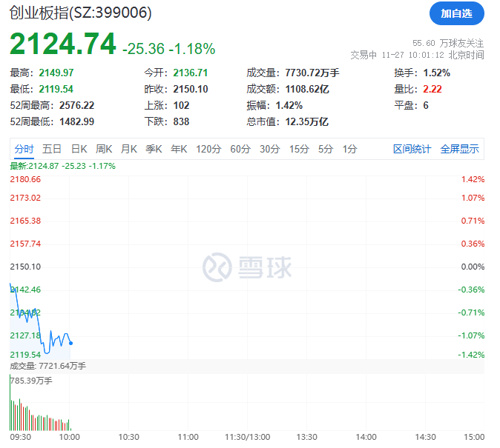
Task: Click the 成交量 value 7730.72万手
Action: click(312, 73)
